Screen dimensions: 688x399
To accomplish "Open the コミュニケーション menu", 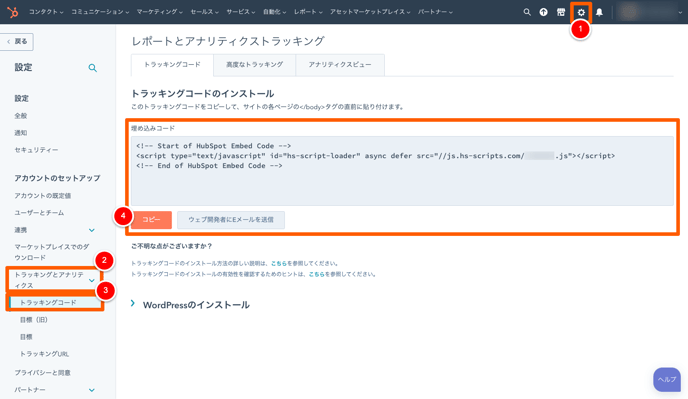I will tap(100, 12).
